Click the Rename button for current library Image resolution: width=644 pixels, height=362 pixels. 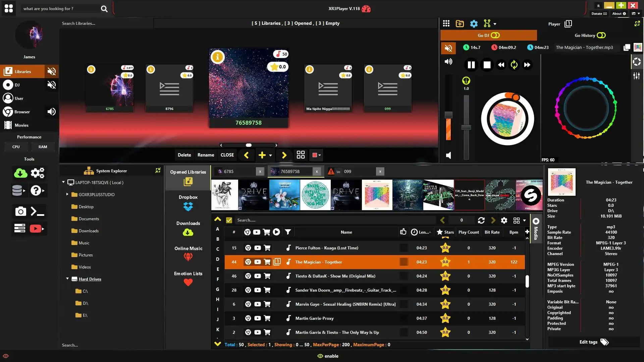click(x=206, y=155)
